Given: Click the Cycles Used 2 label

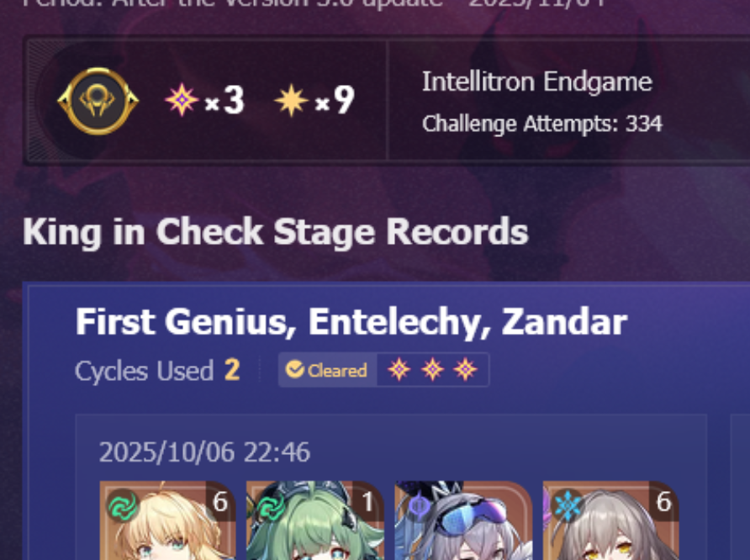Looking at the screenshot, I should point(158,370).
